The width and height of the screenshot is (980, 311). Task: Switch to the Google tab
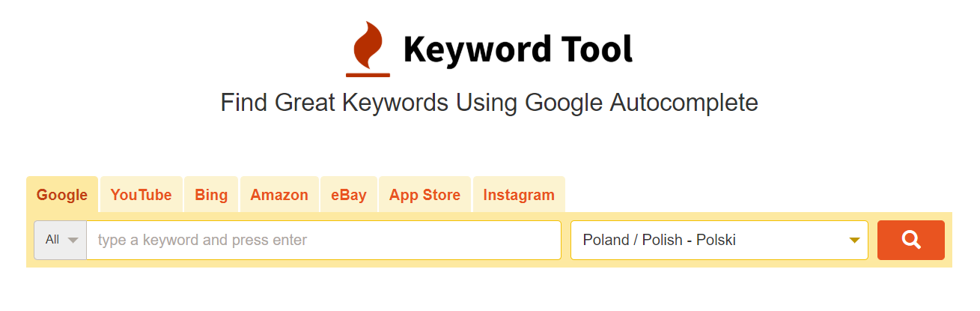[62, 195]
